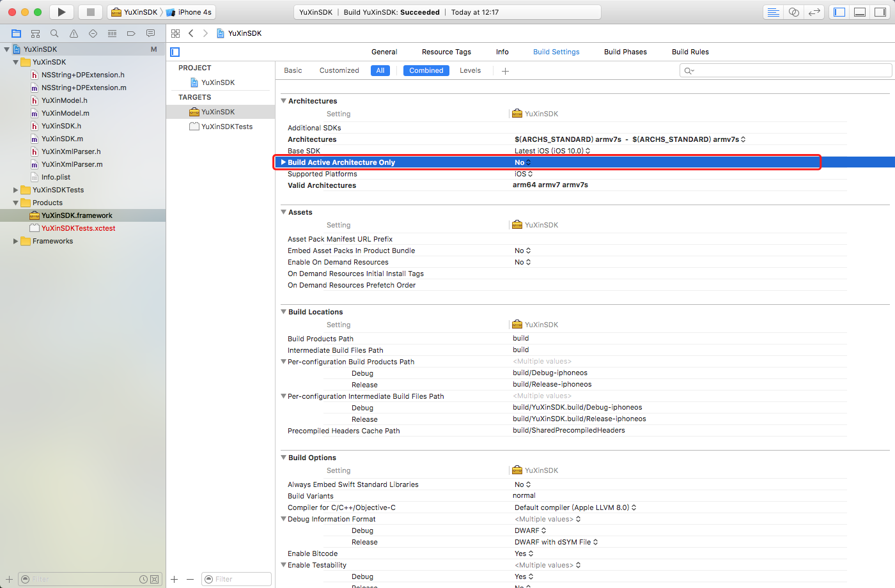Open the Find navigator magnifier icon
895x588 pixels.
[x=54, y=33]
